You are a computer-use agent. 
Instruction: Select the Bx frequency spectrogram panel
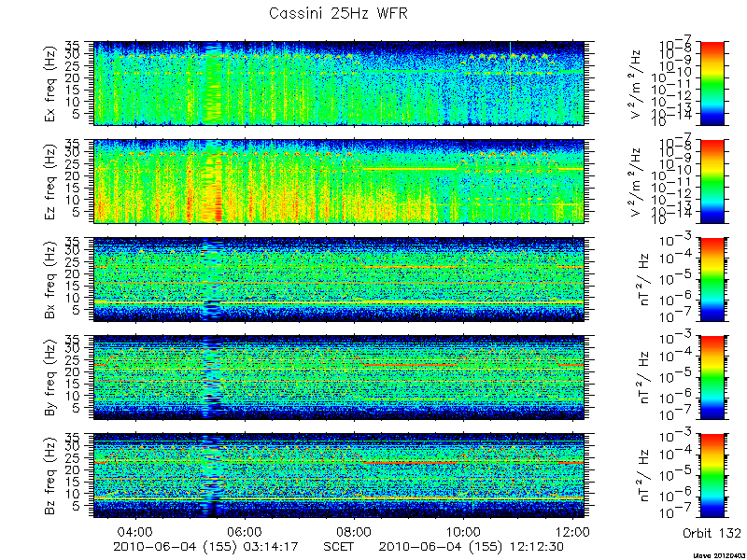(x=339, y=279)
